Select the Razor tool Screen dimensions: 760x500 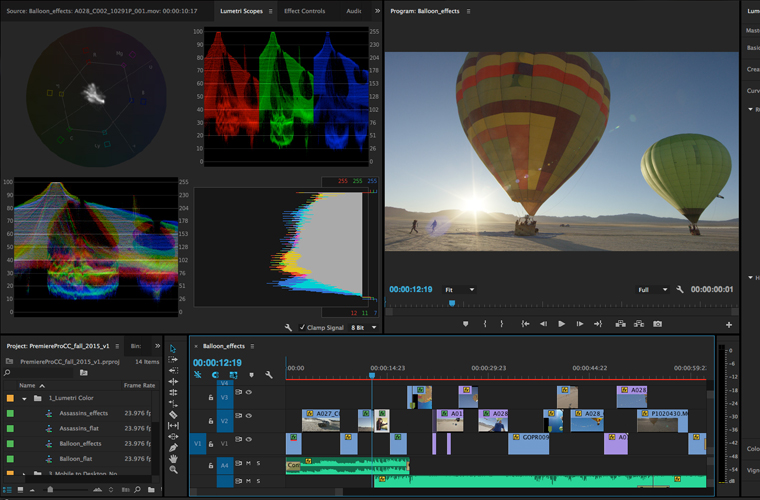(173, 415)
